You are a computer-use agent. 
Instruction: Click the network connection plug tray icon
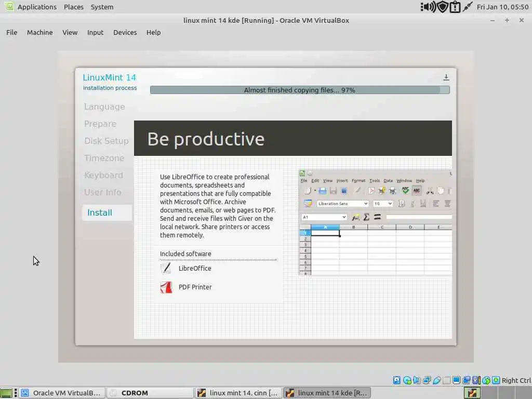point(468,7)
